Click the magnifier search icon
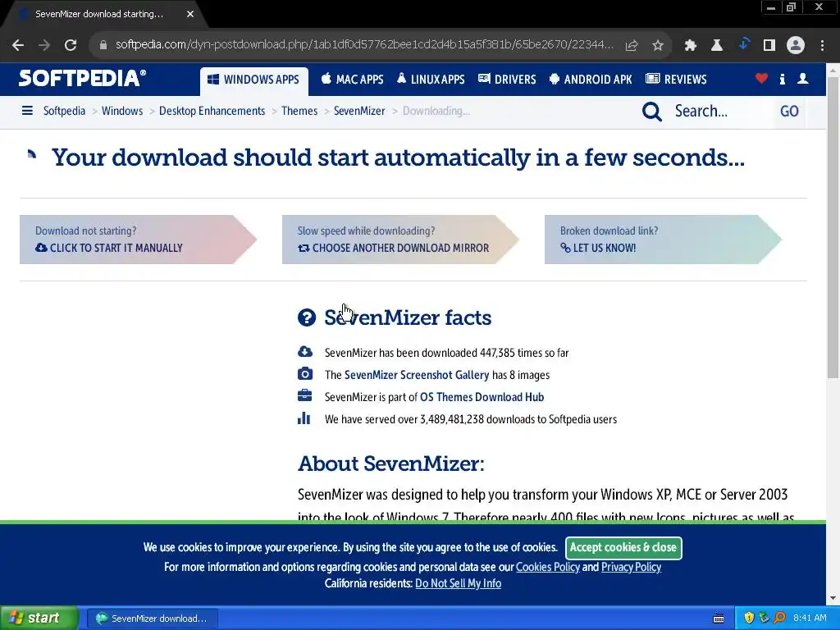 point(652,112)
